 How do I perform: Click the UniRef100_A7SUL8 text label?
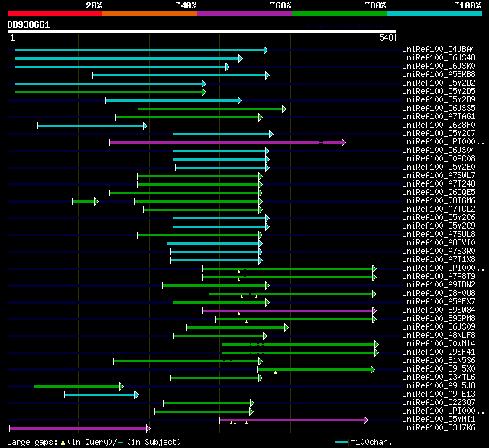[439, 235]
